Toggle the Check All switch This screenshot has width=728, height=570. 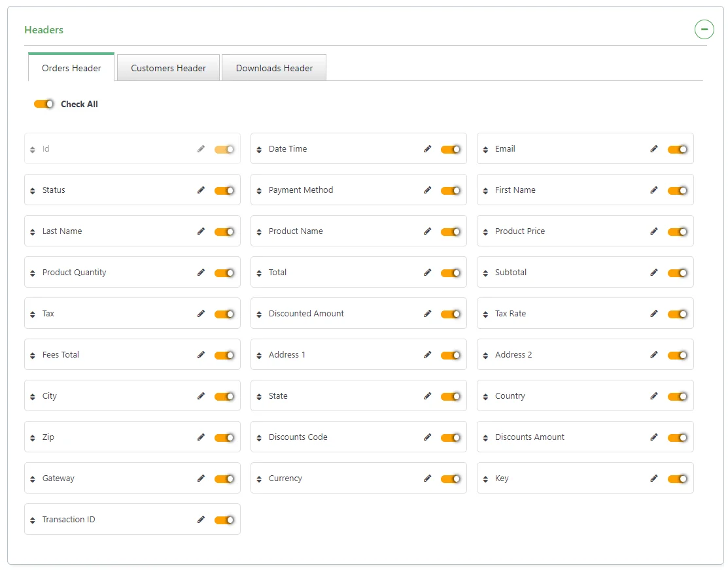click(44, 104)
